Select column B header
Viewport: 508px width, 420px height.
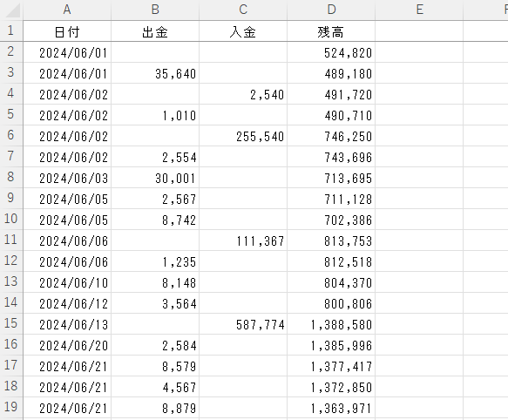click(x=155, y=10)
